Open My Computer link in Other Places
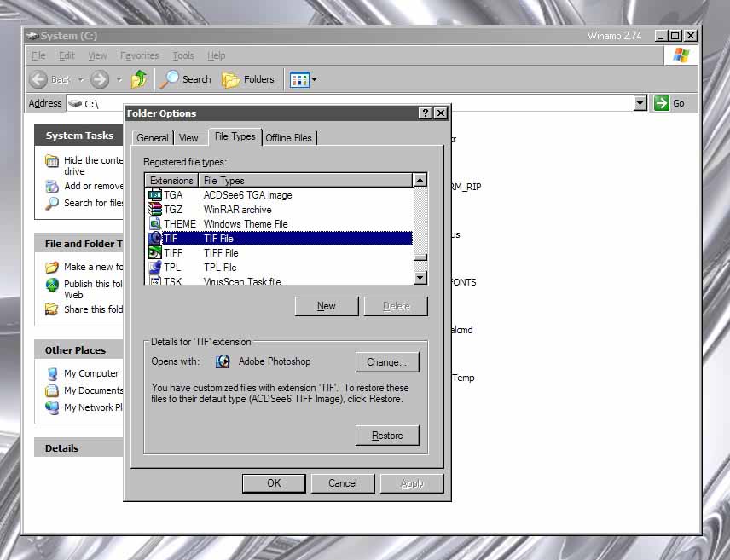Image resolution: width=730 pixels, height=560 pixels. (91, 373)
